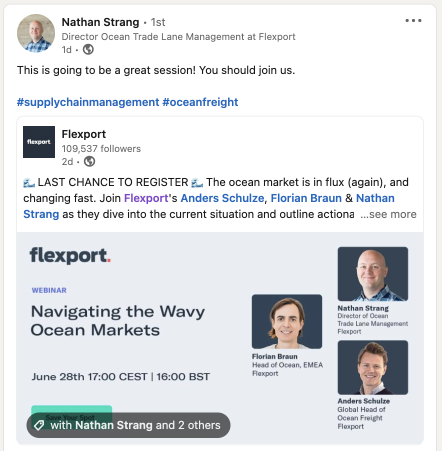Click the globe icon beside 2d
The height and width of the screenshot is (451, 442).
[89, 162]
